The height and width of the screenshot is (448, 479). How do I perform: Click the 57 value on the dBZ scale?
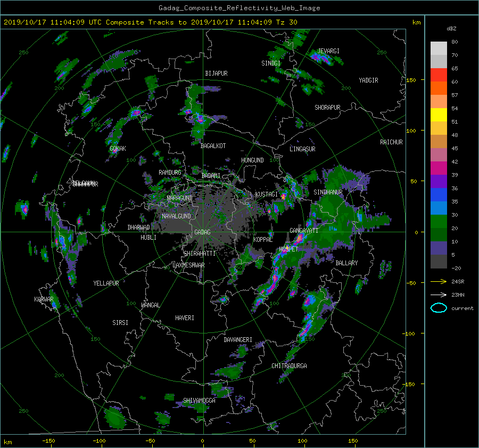[455, 95]
